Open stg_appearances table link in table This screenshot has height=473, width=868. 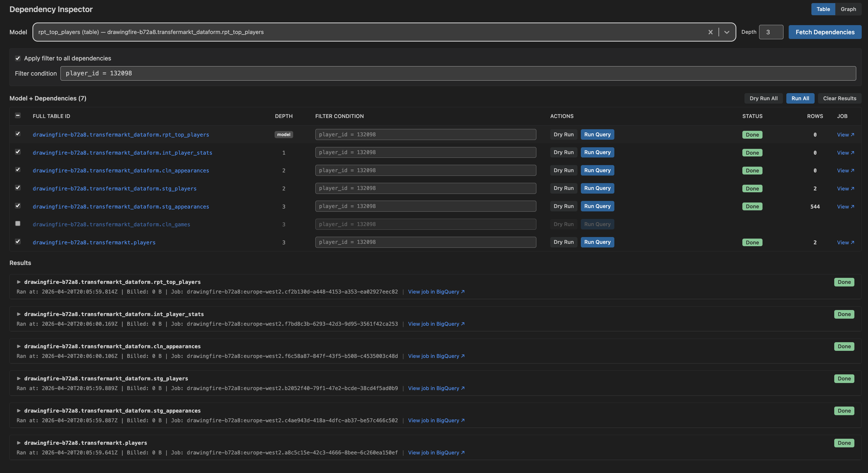[121, 207]
